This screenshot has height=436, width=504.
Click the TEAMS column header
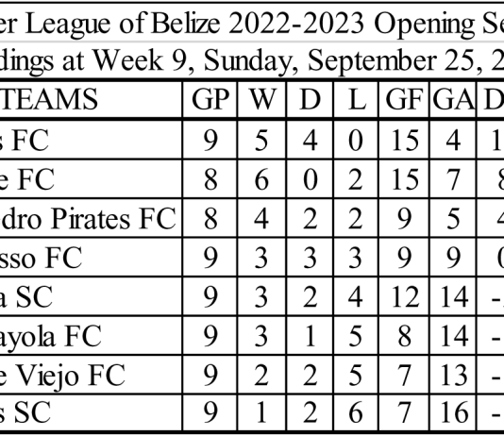click(91, 99)
